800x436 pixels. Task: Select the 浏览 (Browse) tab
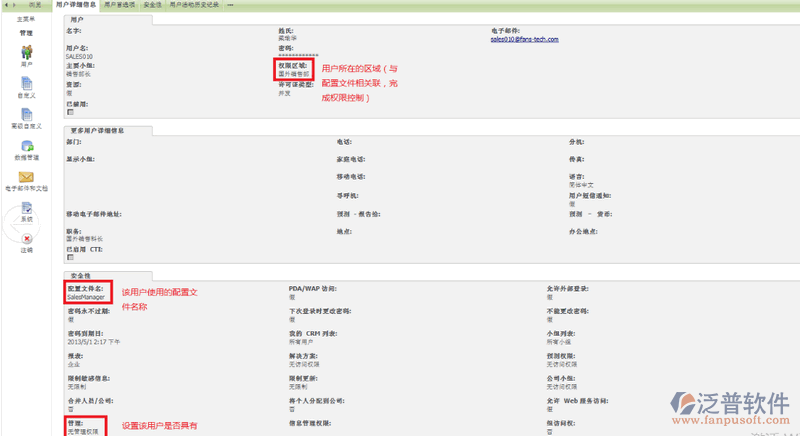click(35, 5)
